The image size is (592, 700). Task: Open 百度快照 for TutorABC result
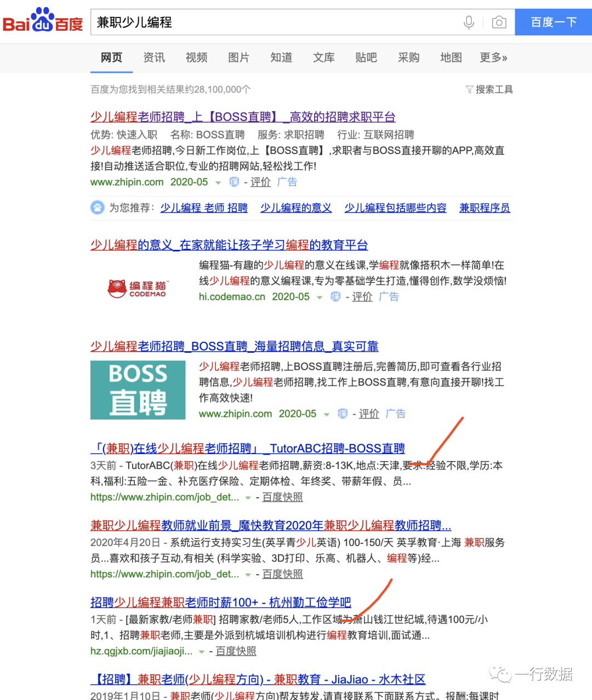(x=282, y=497)
